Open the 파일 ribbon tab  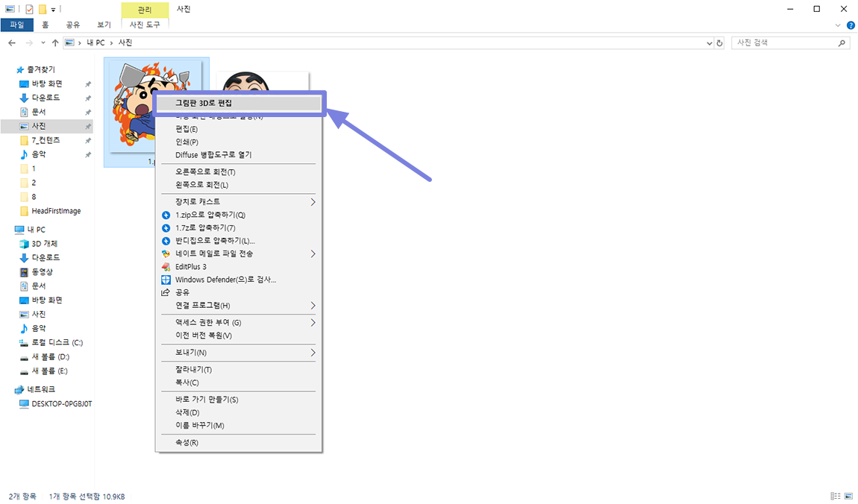click(x=17, y=25)
